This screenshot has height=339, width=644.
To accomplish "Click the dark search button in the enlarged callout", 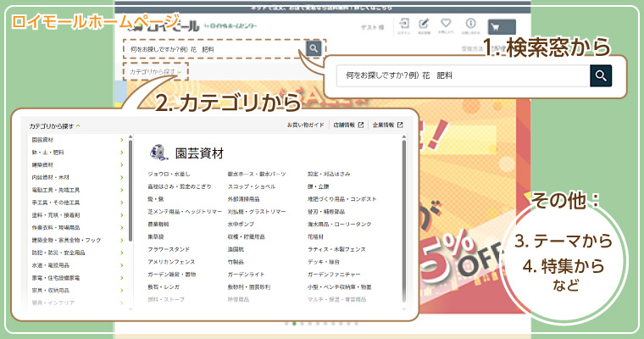I will [601, 75].
